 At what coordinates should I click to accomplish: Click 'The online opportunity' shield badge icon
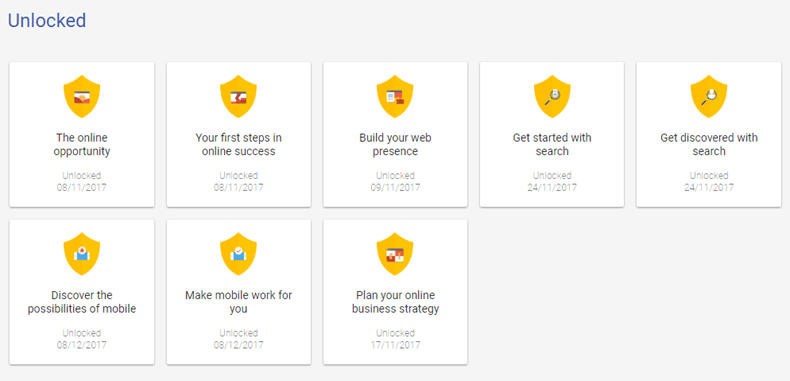click(82, 96)
